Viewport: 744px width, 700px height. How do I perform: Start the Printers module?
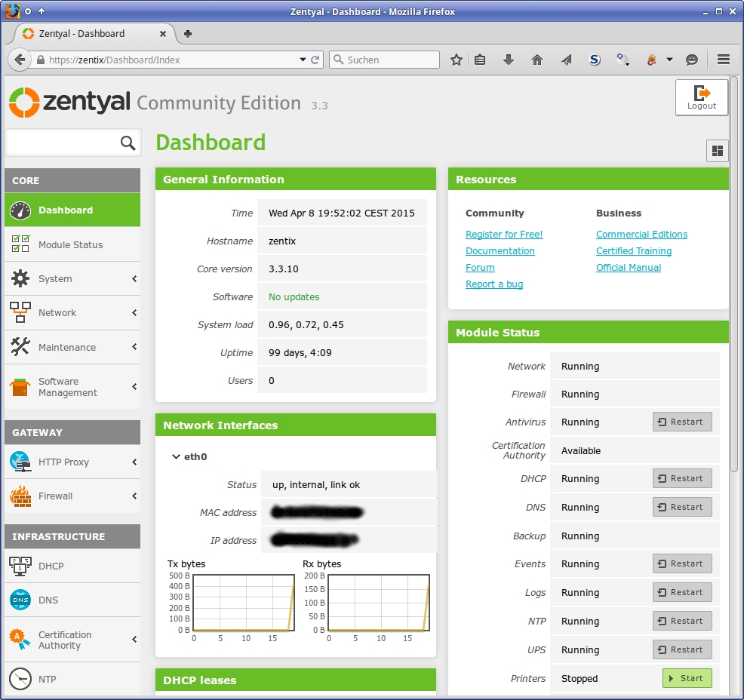(x=687, y=679)
